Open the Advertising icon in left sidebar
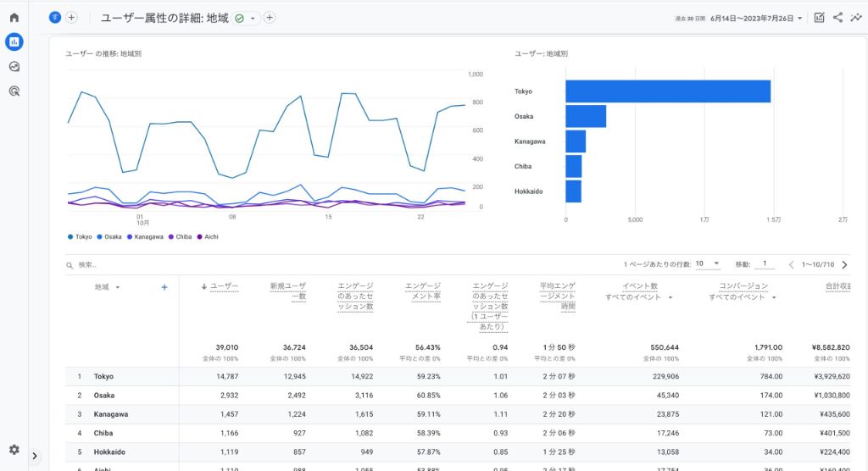Viewport: 868px width, 471px height. click(x=14, y=91)
